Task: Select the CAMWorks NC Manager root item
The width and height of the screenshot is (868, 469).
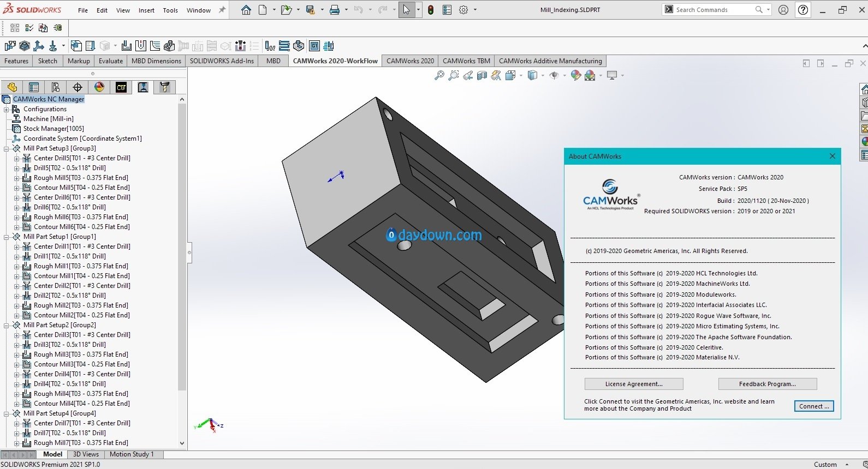Action: click(49, 99)
